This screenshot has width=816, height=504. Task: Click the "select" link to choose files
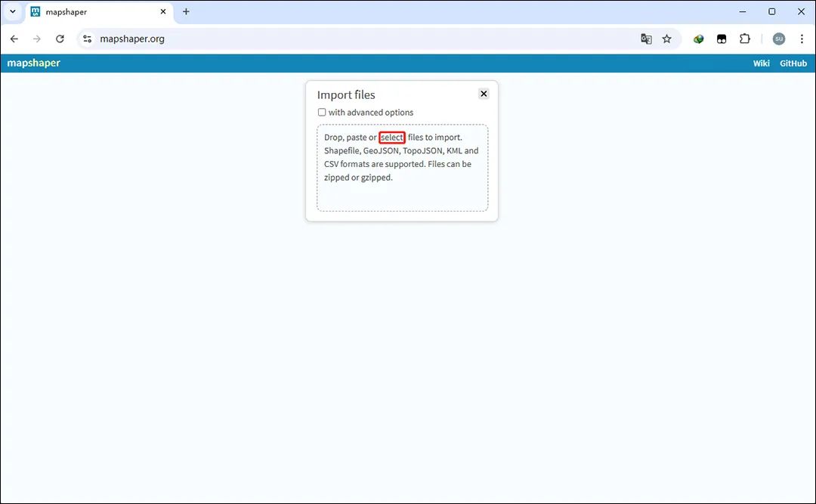[x=392, y=138]
